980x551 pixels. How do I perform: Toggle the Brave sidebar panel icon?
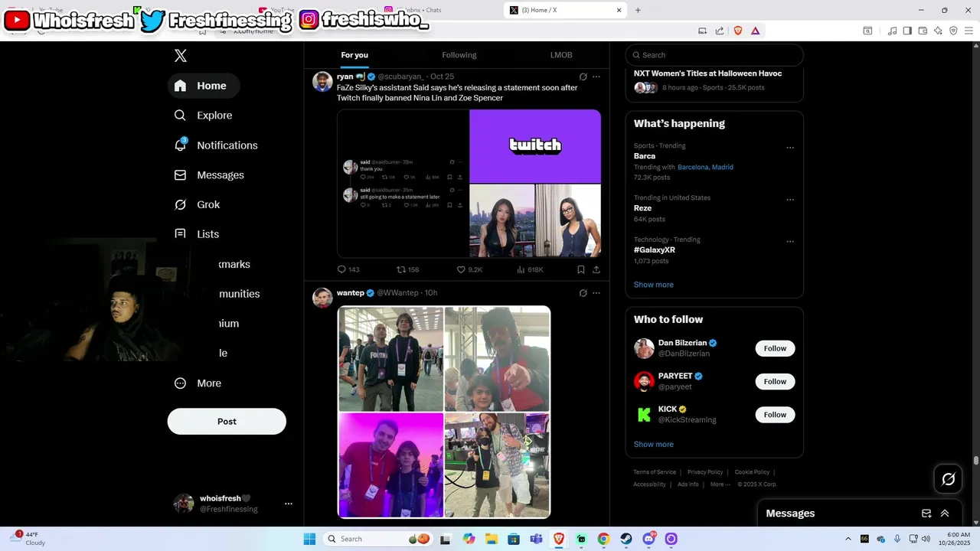(907, 31)
